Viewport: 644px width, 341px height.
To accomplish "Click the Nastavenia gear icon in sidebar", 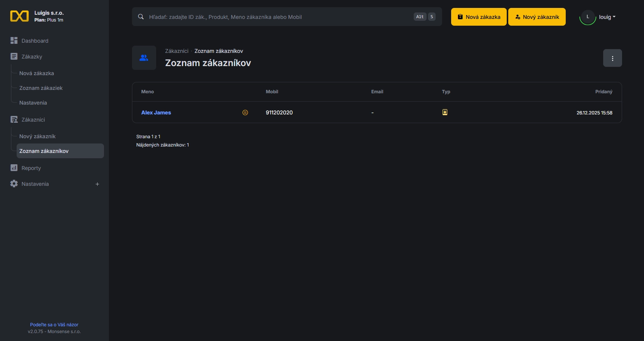I will [14, 184].
